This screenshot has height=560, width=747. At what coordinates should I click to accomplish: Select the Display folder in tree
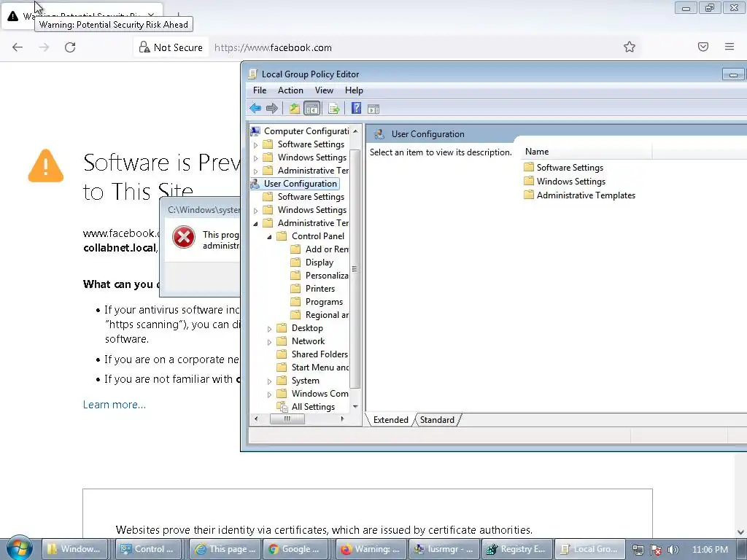[x=320, y=262]
